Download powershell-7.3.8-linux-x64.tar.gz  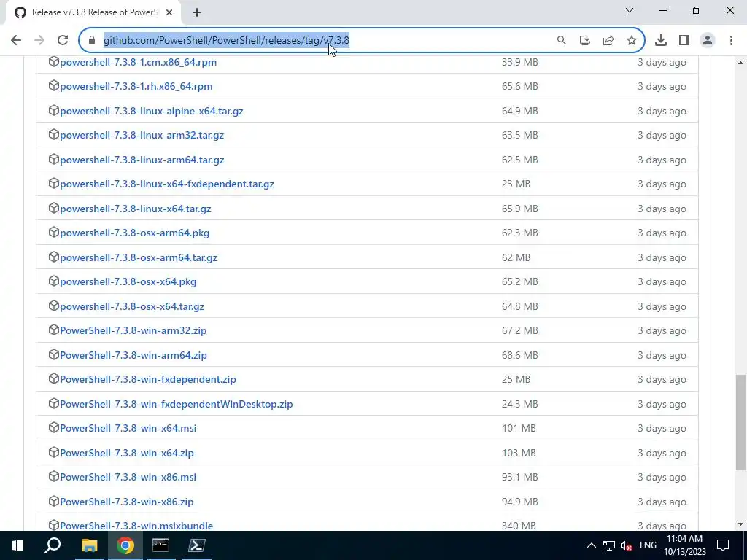coord(135,209)
